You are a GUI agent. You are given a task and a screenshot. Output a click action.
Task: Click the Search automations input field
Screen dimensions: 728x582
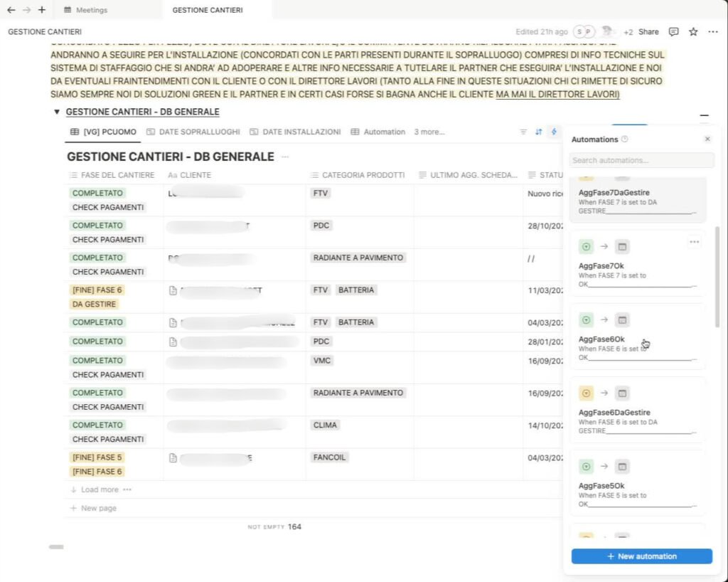click(x=640, y=160)
